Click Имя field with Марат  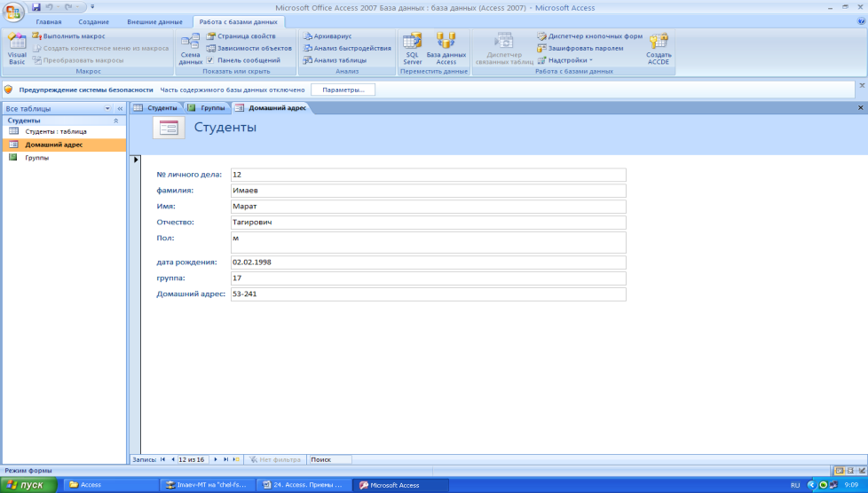pos(428,207)
